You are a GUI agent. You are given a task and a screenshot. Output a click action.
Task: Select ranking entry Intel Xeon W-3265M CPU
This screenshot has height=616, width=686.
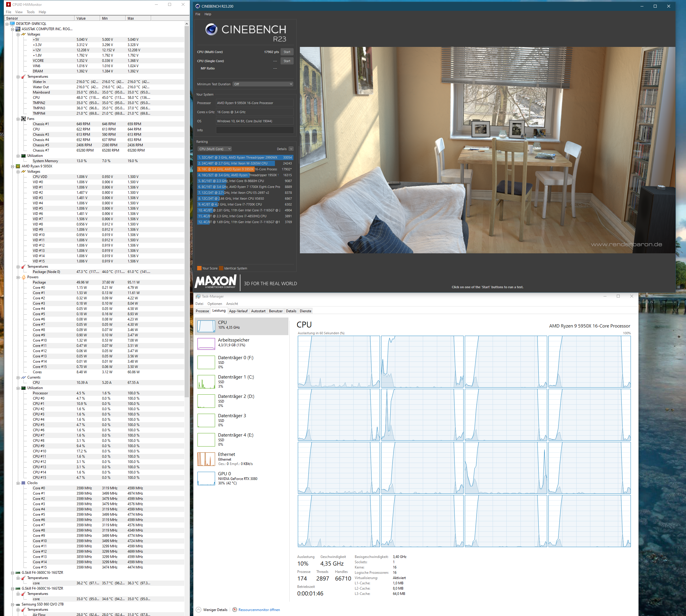(245, 163)
